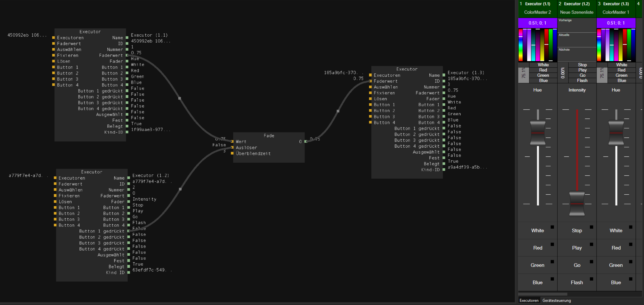Click purple color swatch of ColorMaster 2
644x305 pixels.
[538, 23]
